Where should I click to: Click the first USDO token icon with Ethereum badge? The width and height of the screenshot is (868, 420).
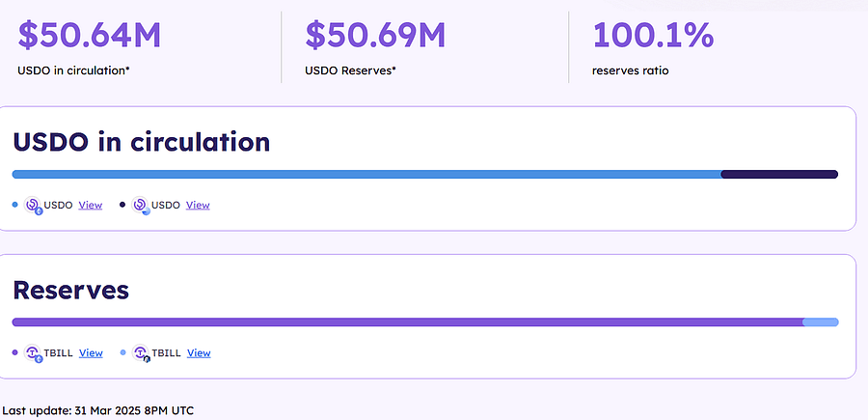(x=33, y=206)
